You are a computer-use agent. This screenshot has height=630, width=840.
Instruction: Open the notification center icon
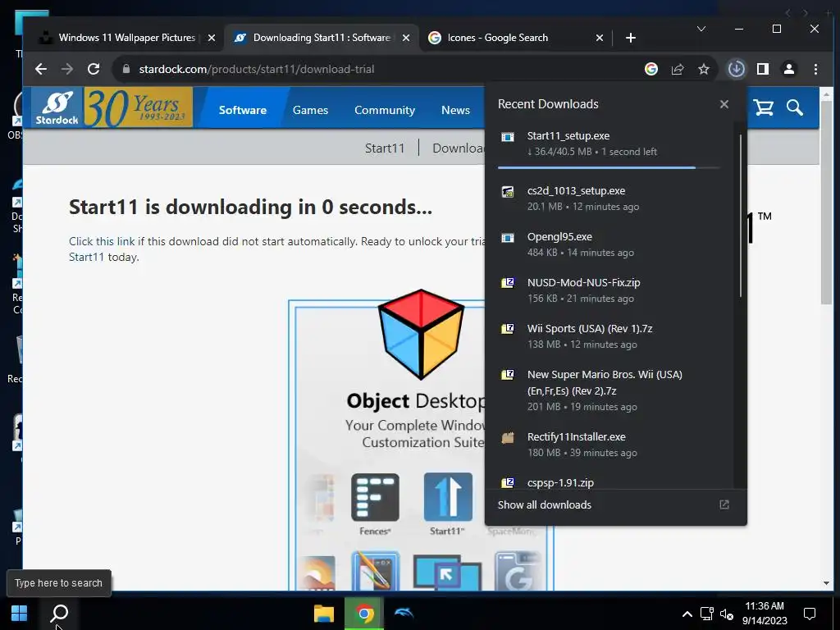[810, 614]
